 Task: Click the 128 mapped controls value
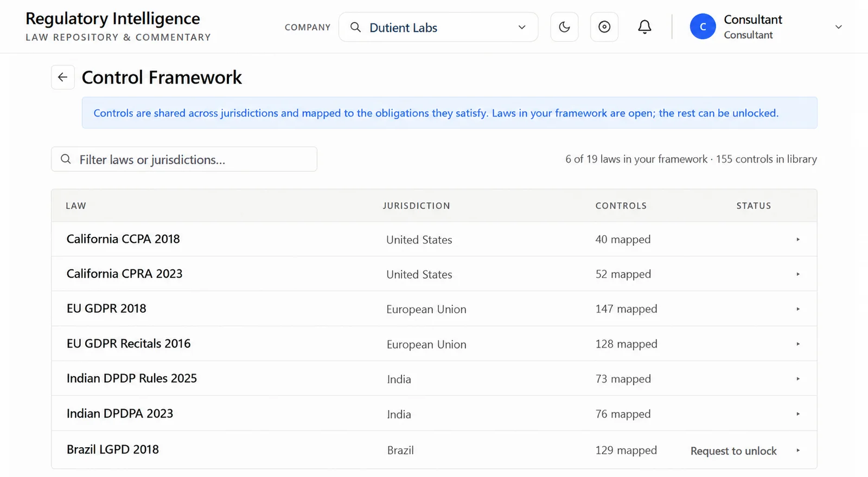pyautogui.click(x=626, y=344)
